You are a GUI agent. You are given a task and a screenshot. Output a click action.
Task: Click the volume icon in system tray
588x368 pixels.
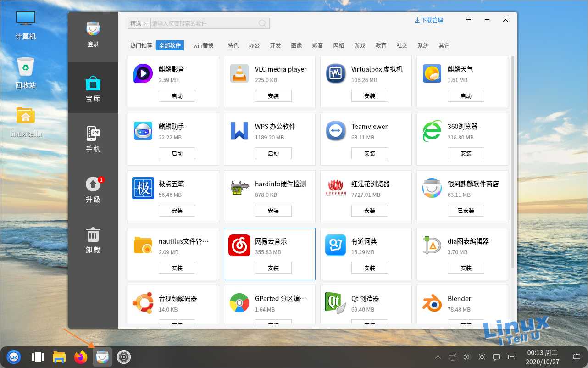pyautogui.click(x=467, y=357)
